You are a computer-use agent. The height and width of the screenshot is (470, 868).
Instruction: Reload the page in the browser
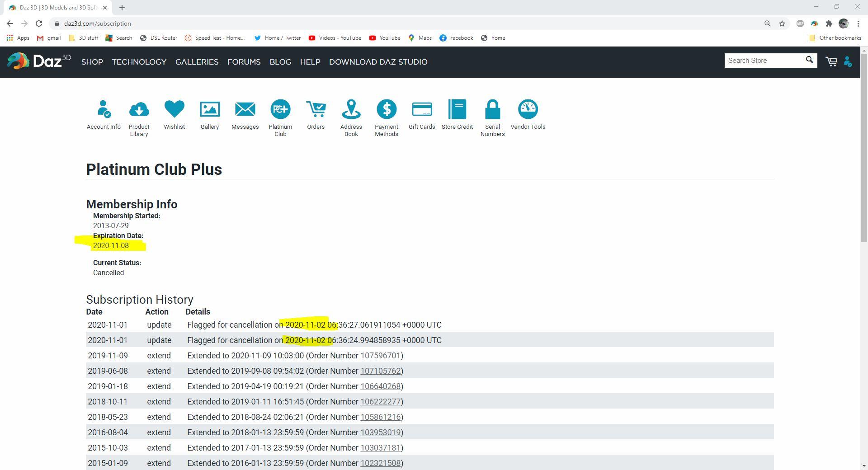pyautogui.click(x=39, y=23)
